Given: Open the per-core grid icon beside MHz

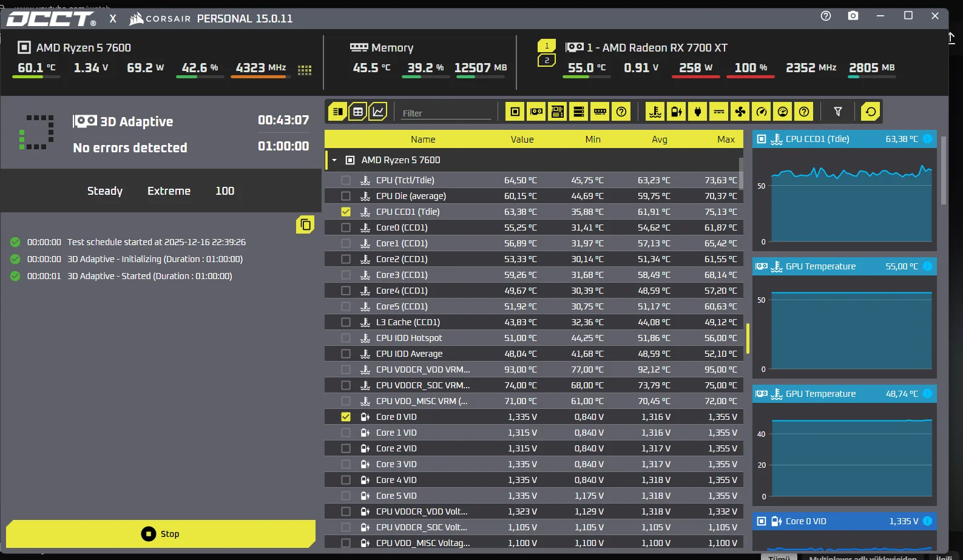Looking at the screenshot, I should point(305,70).
